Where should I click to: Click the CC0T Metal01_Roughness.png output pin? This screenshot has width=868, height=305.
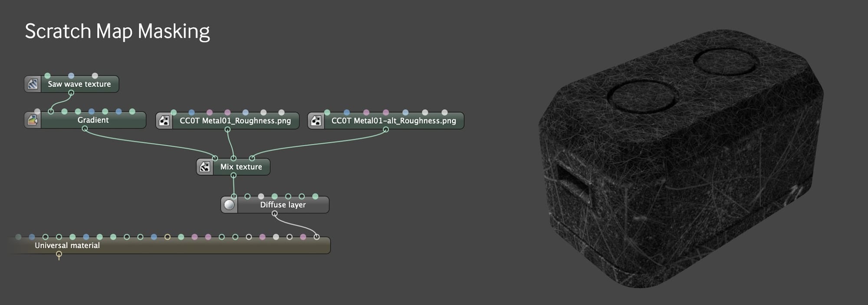coord(227,129)
